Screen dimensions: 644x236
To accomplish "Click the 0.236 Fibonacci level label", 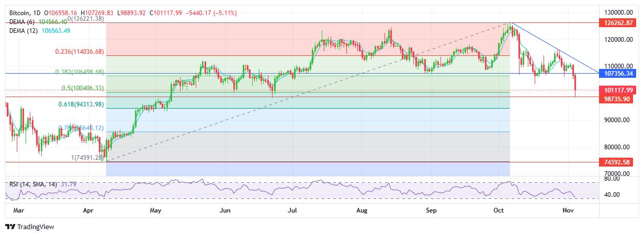I will (80, 52).
